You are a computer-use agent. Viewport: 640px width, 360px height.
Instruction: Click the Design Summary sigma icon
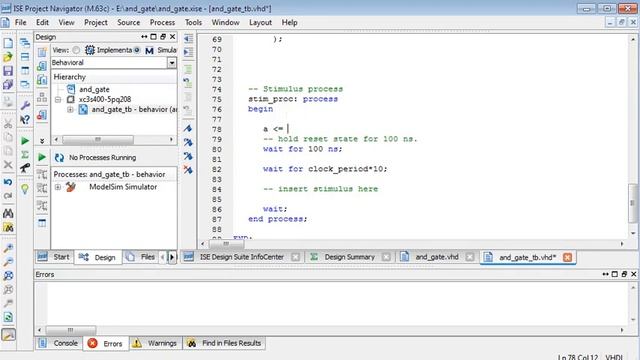point(25,155)
